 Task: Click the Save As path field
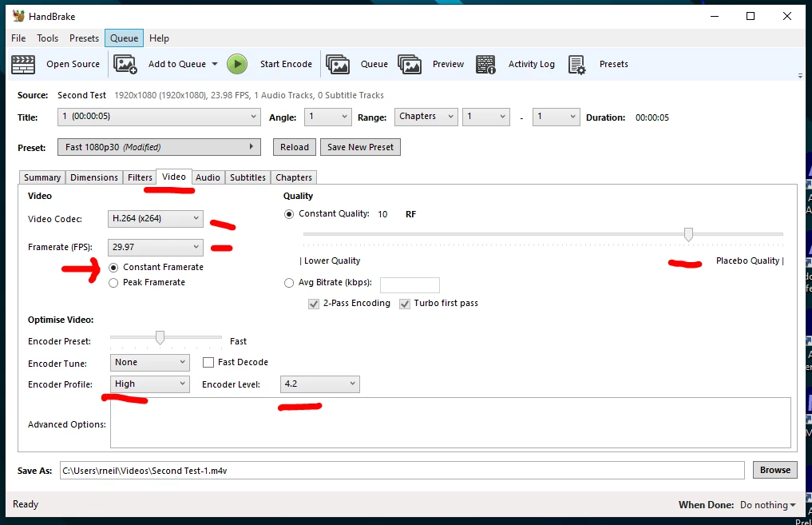click(x=402, y=471)
